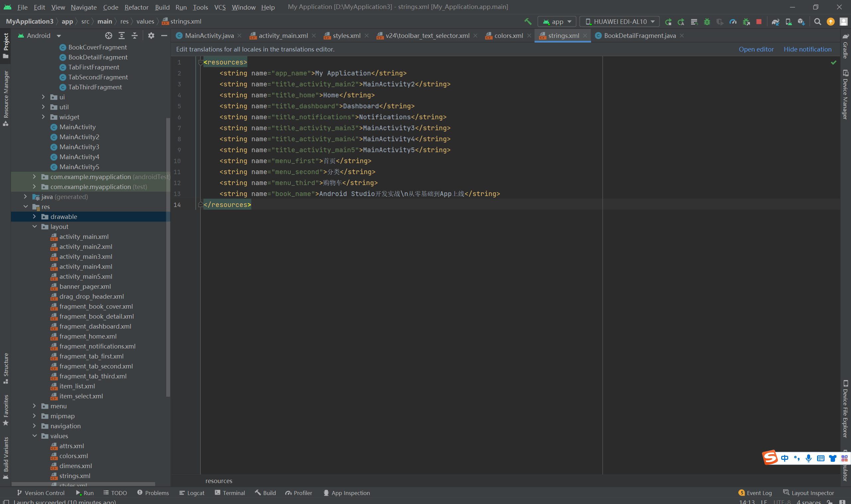Stop the running app with red square
The width and height of the screenshot is (851, 504).
759,22
